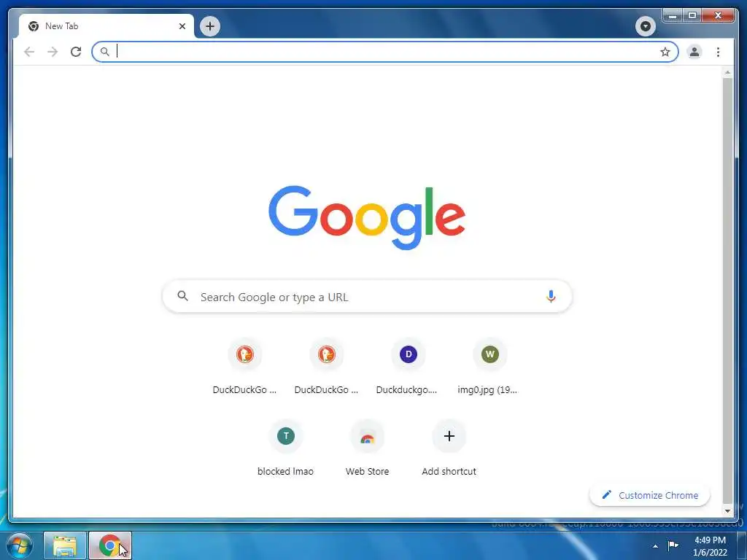The width and height of the screenshot is (747, 560).
Task: Click the 'blocked lmao' label text
Action: pyautogui.click(x=285, y=472)
